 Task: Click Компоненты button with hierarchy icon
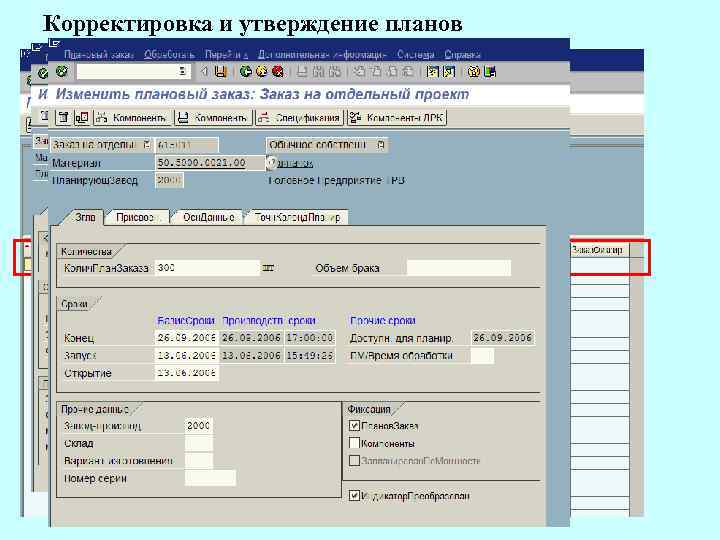133,118
